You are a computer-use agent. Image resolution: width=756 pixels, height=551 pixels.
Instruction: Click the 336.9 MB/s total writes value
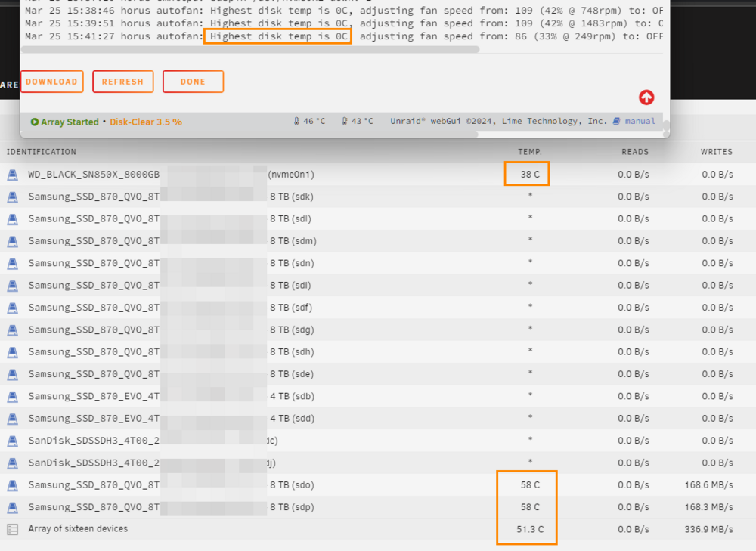click(709, 529)
